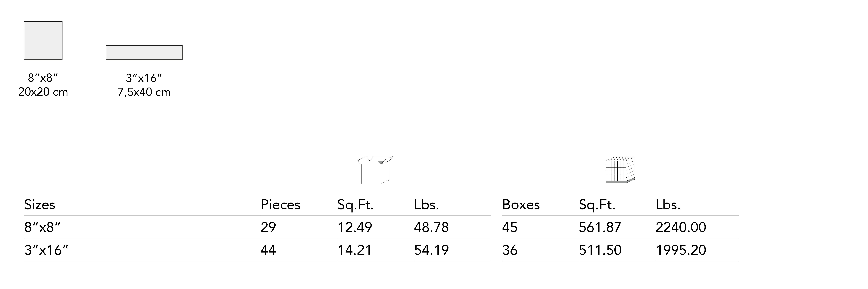
Task: Click the Sizes column header
Action: [x=40, y=204]
